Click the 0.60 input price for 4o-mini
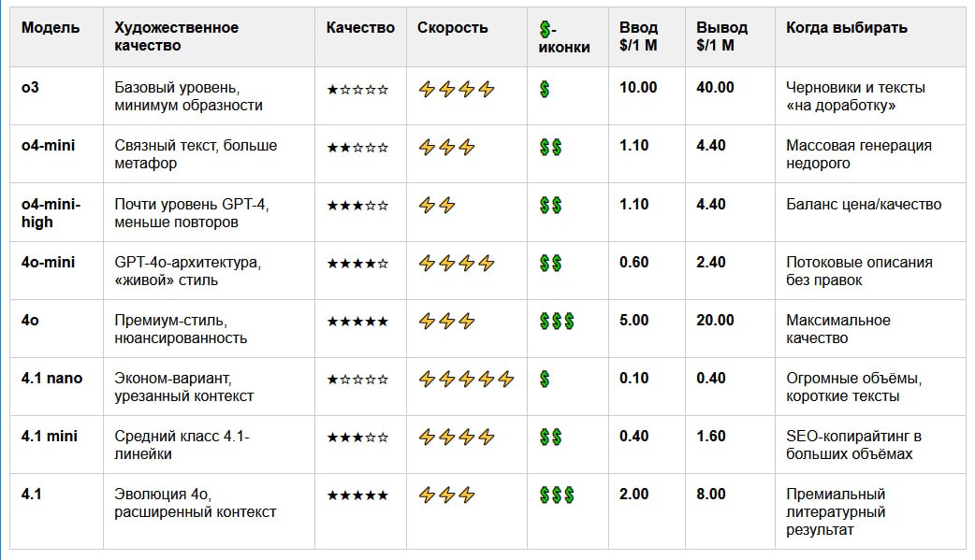Viewport: 975px width, 560px height. click(633, 263)
